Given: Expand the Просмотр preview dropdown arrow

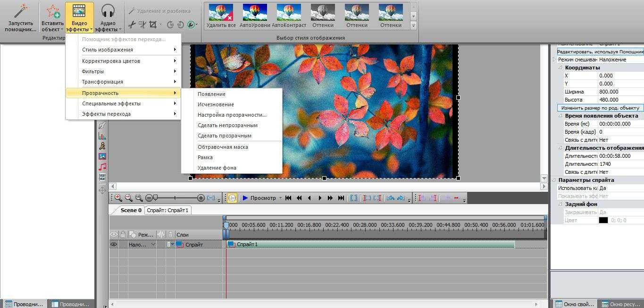Looking at the screenshot, I should [x=280, y=198].
